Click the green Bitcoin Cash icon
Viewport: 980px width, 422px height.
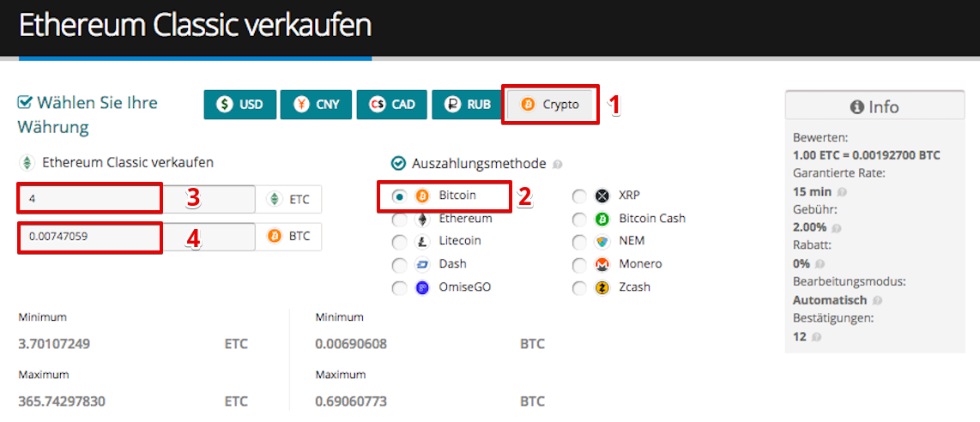[602, 219]
